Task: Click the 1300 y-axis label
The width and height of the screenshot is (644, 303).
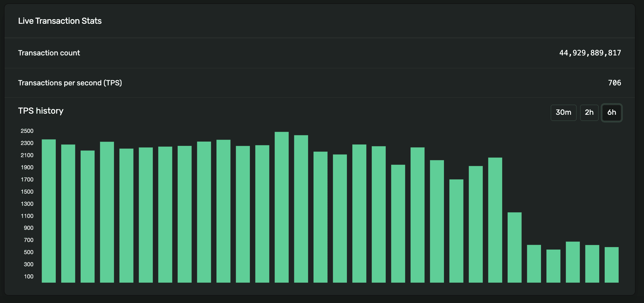Action: point(27,204)
